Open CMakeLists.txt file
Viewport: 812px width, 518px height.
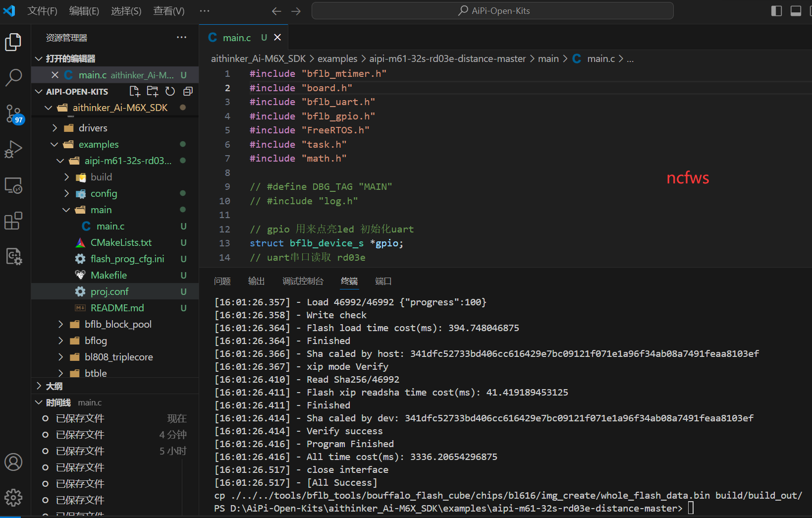click(x=115, y=242)
